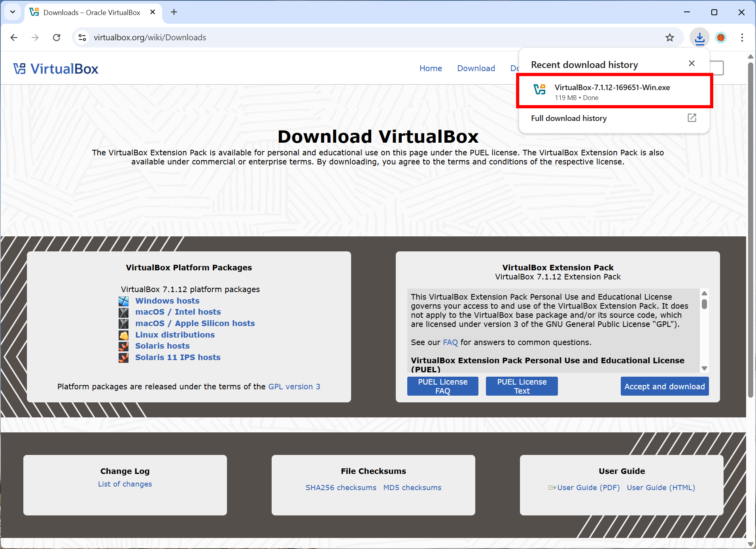Open the site information icon in address bar
Viewport: 756px width, 549px height.
pos(82,37)
